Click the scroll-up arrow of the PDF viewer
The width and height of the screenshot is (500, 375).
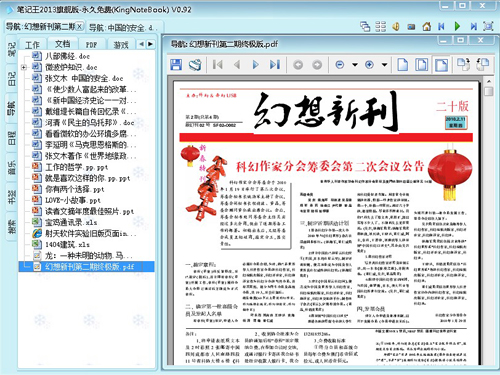[x=489, y=81]
